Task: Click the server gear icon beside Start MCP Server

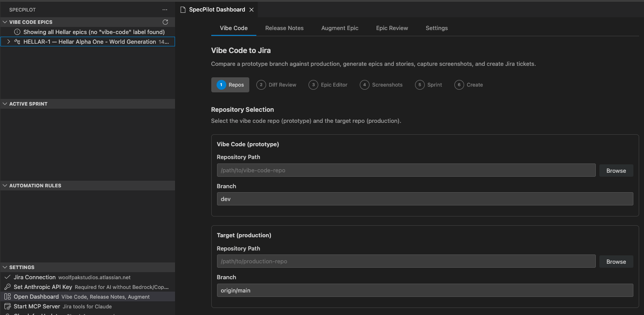Action: (x=7, y=307)
